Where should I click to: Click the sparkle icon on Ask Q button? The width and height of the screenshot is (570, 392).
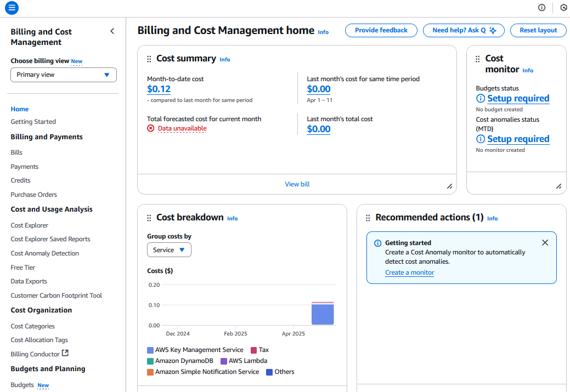point(493,31)
